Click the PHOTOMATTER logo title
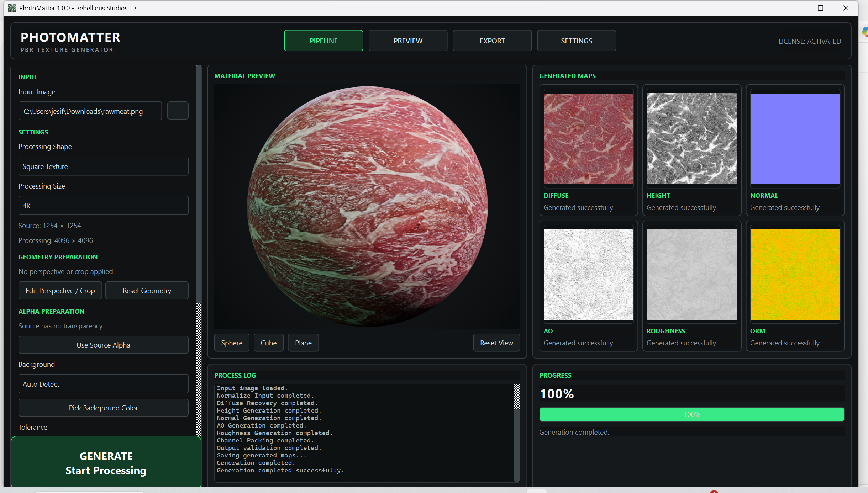This screenshot has height=493, width=868. tap(70, 37)
